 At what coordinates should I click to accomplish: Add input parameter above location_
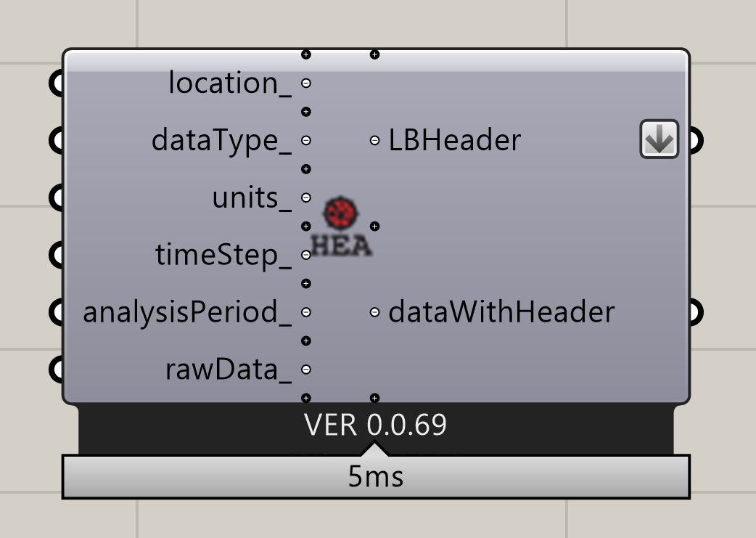pos(305,54)
